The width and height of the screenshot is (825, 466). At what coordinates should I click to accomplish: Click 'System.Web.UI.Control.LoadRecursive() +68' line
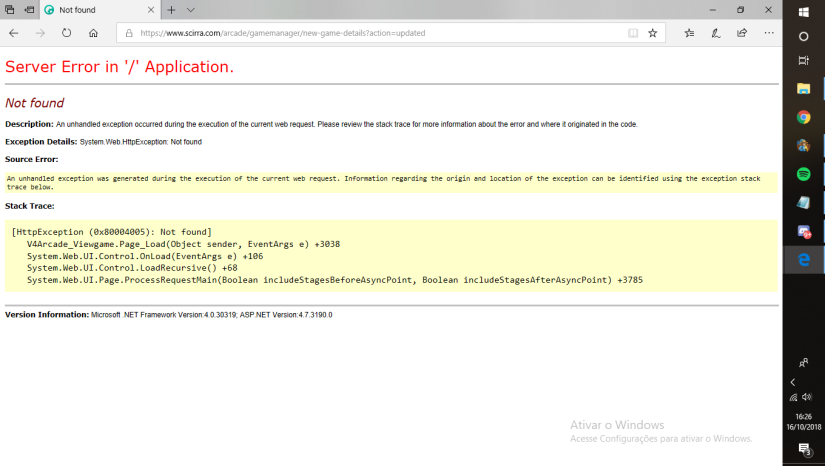(x=132, y=268)
